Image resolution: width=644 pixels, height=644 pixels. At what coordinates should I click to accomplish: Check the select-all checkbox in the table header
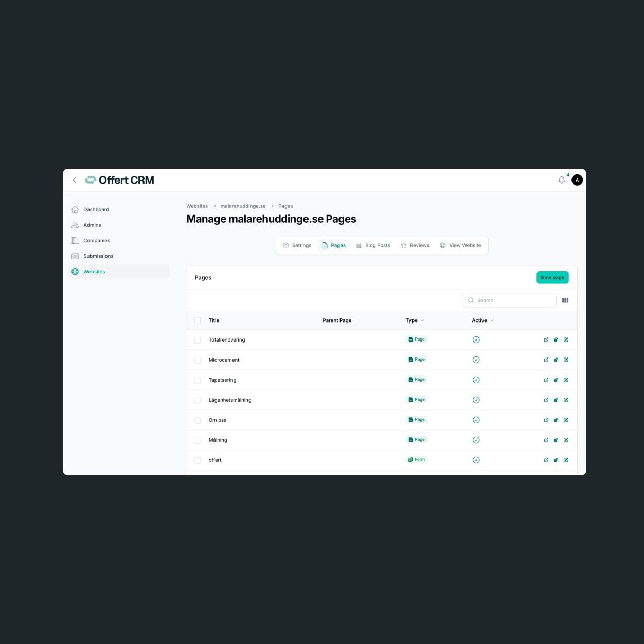198,320
